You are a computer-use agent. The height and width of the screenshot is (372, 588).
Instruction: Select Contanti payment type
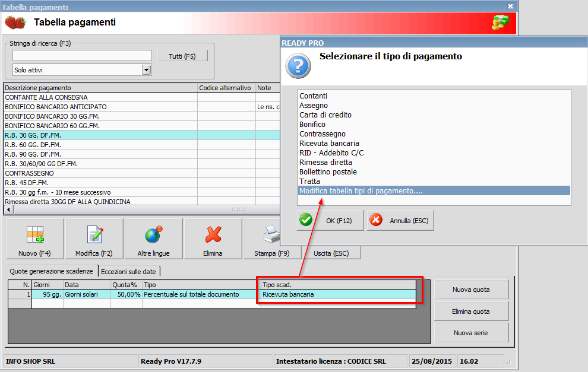(x=434, y=96)
